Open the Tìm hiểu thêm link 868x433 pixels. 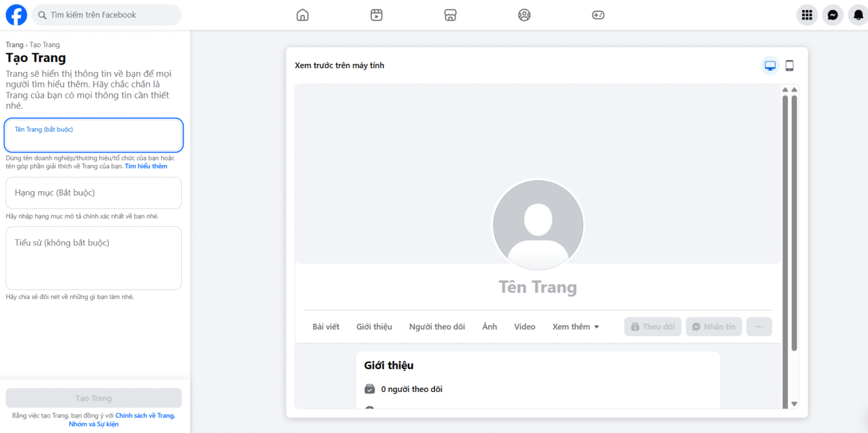[146, 166]
